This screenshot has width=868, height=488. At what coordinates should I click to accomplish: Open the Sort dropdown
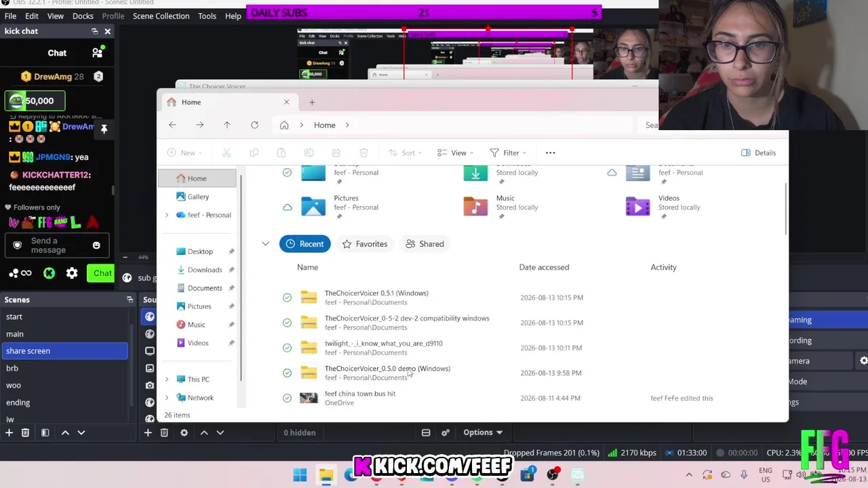406,152
